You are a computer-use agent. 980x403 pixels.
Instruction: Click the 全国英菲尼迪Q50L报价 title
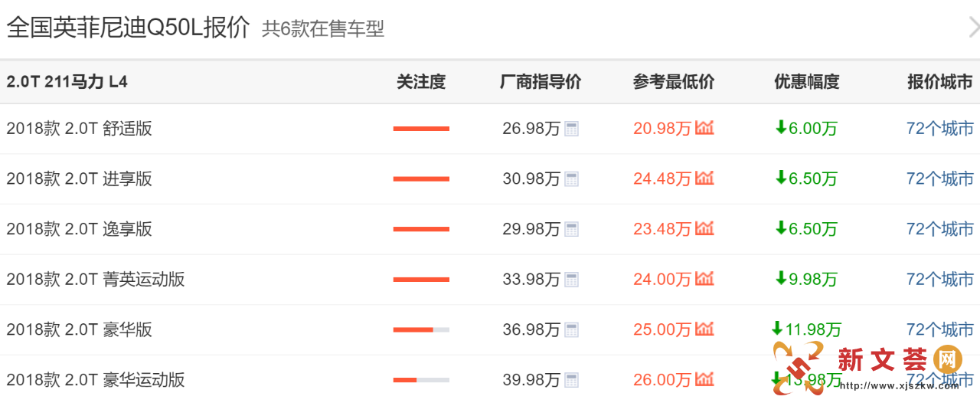point(128,28)
